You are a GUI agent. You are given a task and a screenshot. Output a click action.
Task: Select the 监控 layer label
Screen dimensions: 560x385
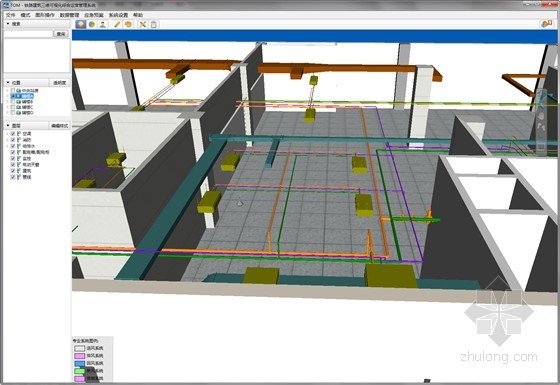point(27,158)
